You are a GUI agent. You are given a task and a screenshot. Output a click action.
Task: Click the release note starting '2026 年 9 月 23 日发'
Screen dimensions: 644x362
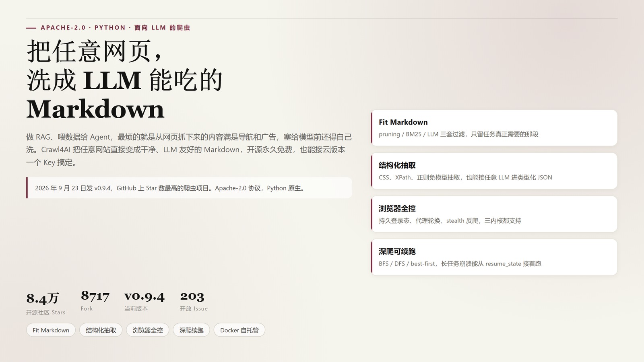coord(189,188)
